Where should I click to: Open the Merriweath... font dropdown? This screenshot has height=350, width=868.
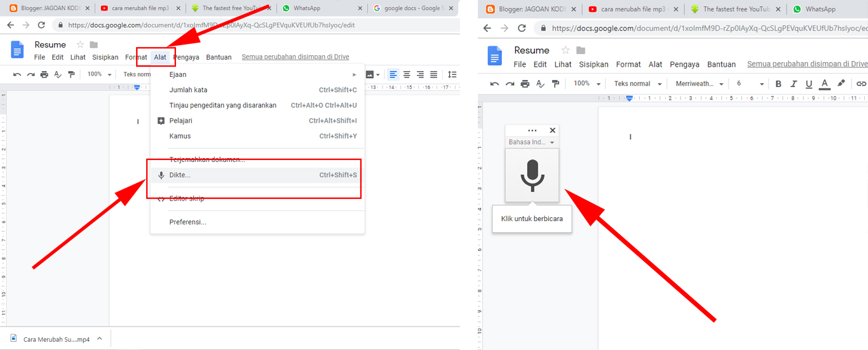click(699, 83)
